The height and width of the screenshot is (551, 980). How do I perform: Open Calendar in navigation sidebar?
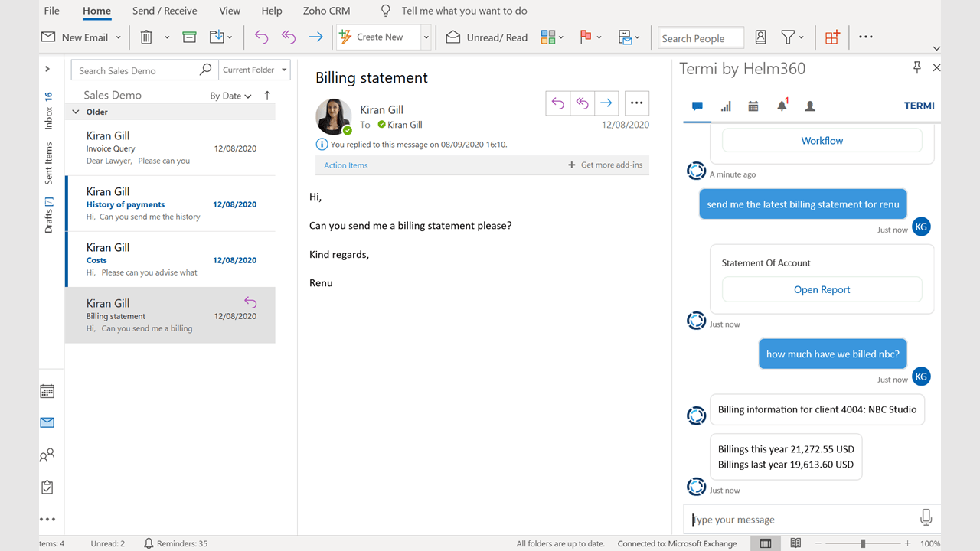pos(47,391)
